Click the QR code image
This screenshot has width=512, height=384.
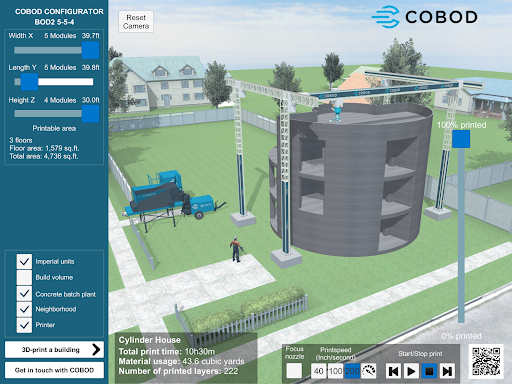(x=486, y=361)
